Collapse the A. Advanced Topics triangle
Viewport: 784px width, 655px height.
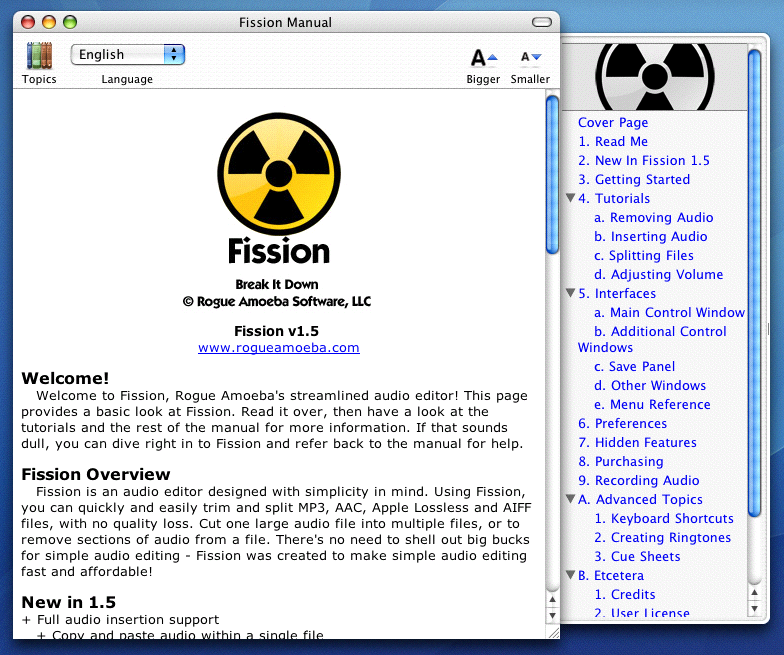coord(570,499)
